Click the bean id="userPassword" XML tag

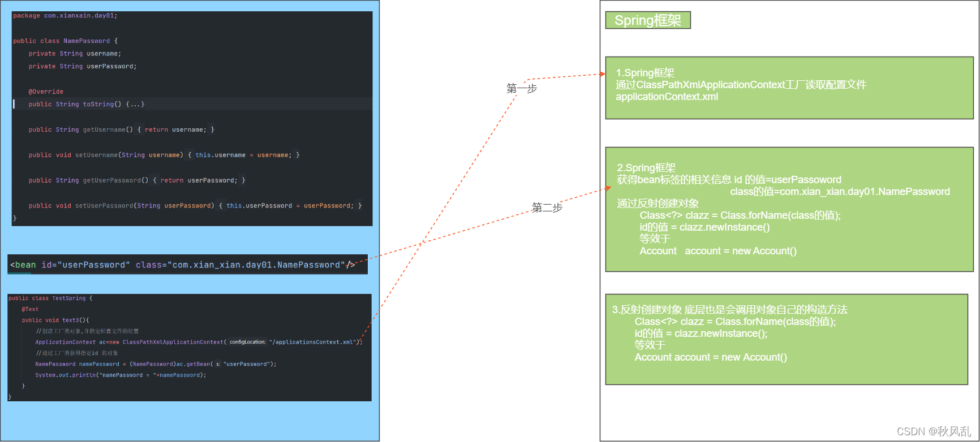click(x=183, y=265)
